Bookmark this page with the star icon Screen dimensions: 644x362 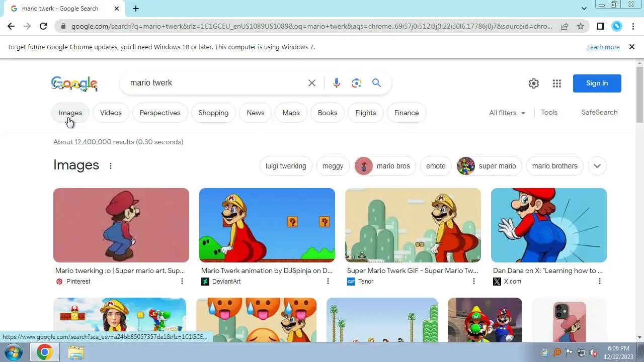pos(581,26)
